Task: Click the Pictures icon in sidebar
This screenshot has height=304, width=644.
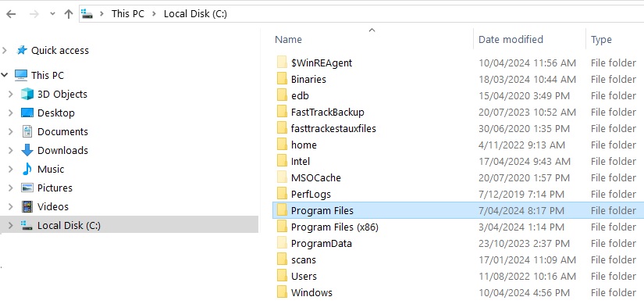Action: pos(27,188)
